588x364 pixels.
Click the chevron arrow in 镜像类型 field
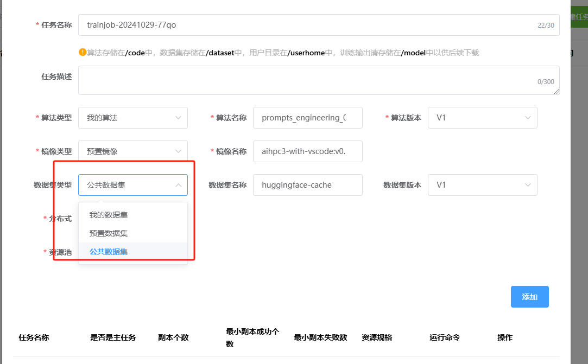(178, 151)
